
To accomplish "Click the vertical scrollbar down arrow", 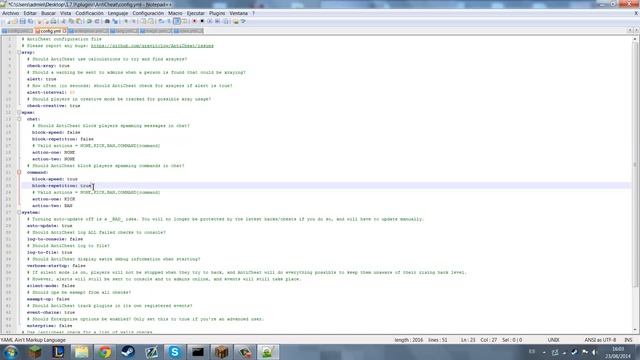I will (635, 330).
